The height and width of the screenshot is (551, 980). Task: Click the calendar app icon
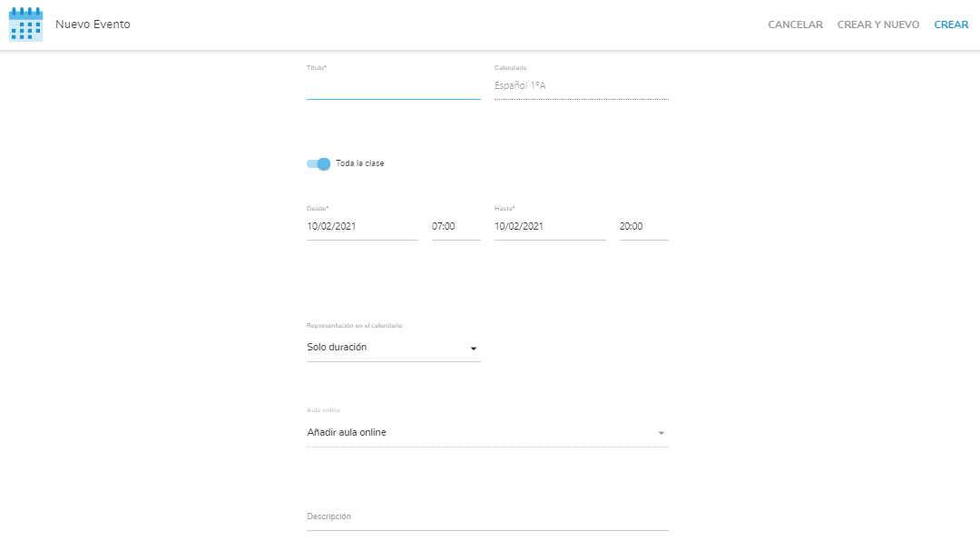25,25
